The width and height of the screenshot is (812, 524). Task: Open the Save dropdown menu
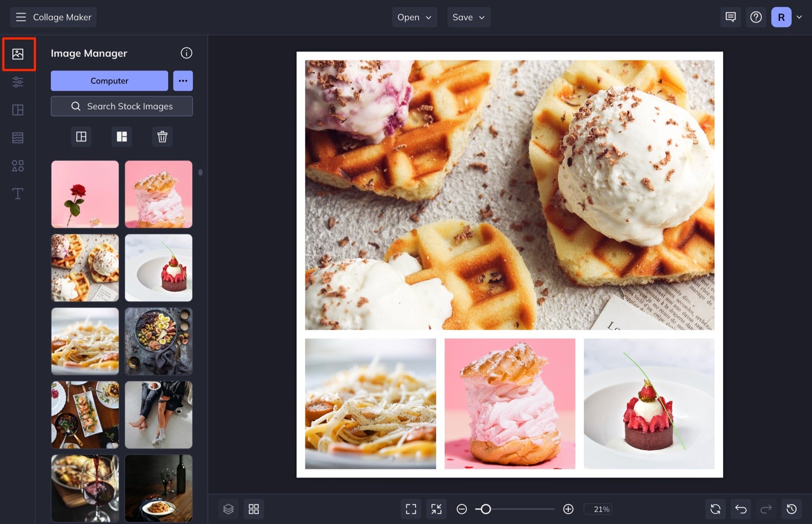pos(468,17)
